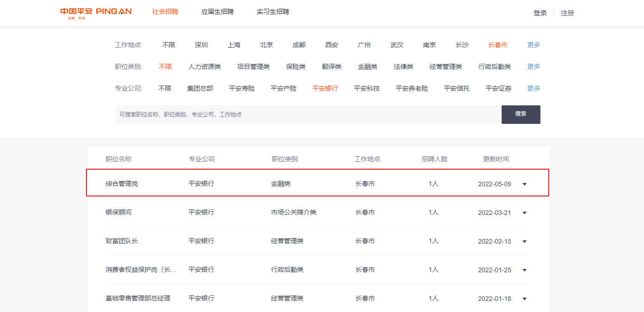Filter work location by 广州
The image size is (644, 312).
click(x=364, y=45)
